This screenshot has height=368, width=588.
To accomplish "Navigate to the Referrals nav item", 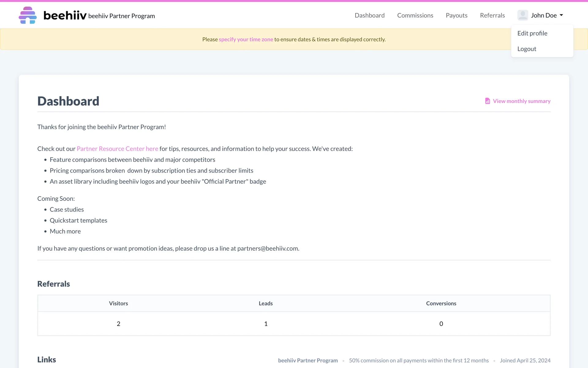I will coord(492,15).
